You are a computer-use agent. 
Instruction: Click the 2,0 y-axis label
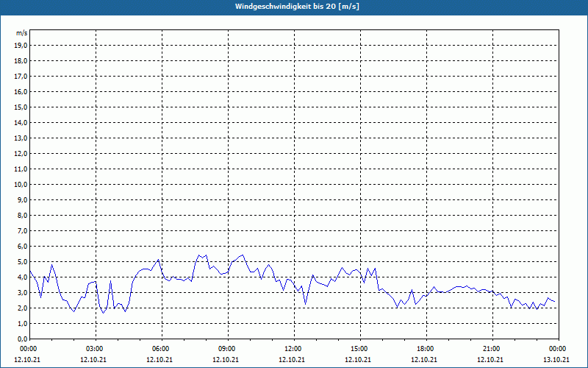(23, 308)
